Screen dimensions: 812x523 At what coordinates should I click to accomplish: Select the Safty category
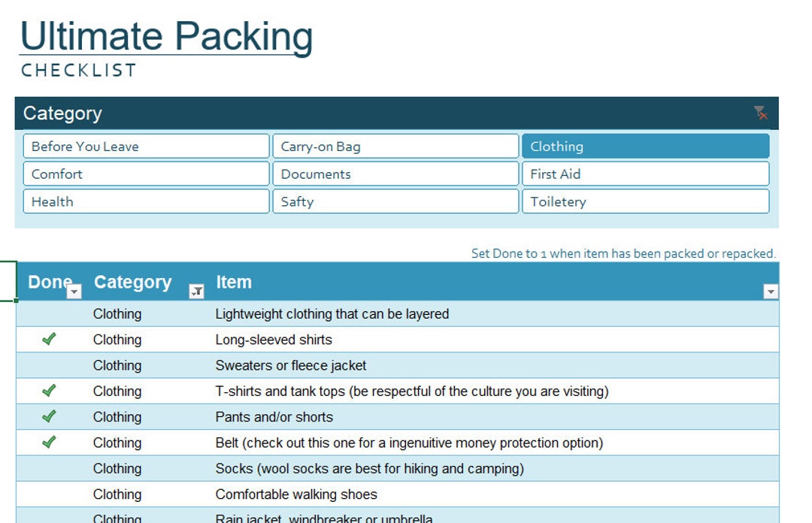(x=395, y=201)
